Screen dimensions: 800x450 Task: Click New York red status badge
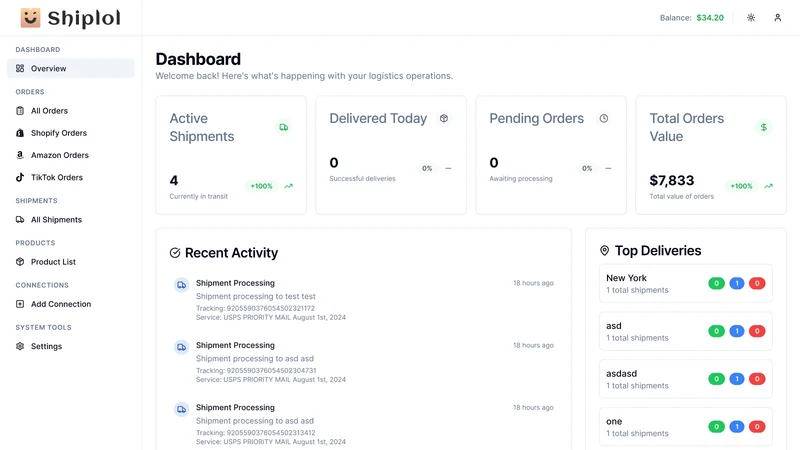[x=757, y=283]
